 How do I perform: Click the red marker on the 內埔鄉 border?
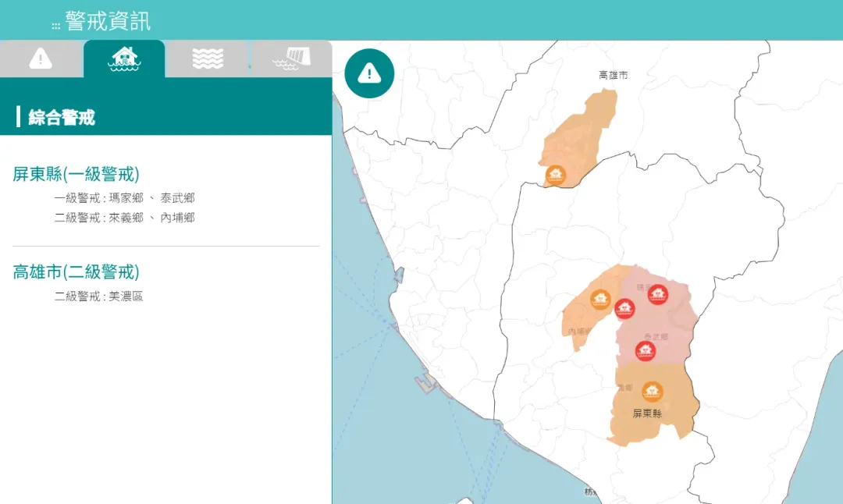pos(624,308)
